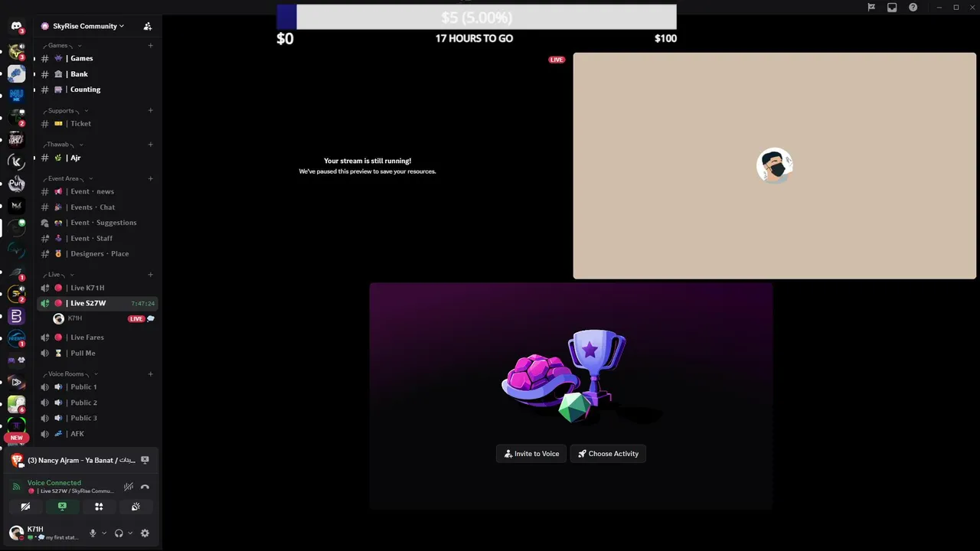The image size is (980, 551).
Task: Click the paused stream preview tile
Action: point(367,165)
